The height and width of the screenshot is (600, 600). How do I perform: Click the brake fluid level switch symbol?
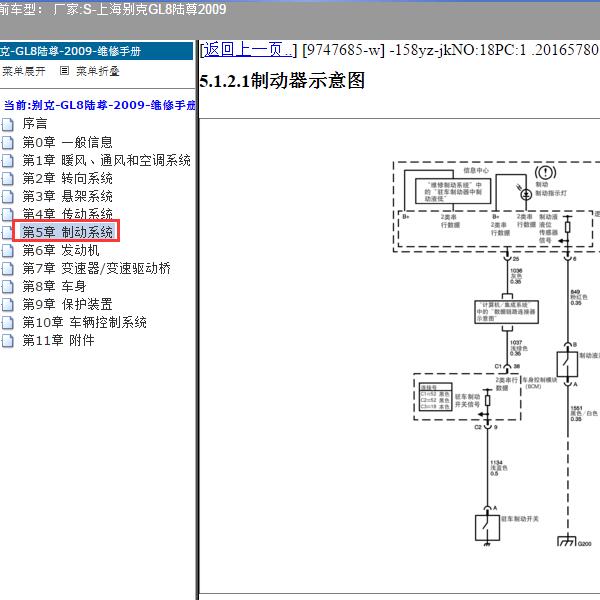tap(567, 365)
